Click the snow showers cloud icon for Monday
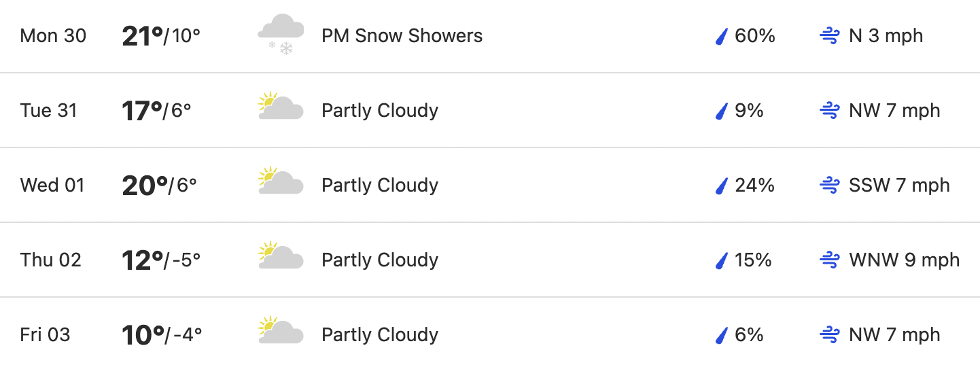 tap(281, 35)
